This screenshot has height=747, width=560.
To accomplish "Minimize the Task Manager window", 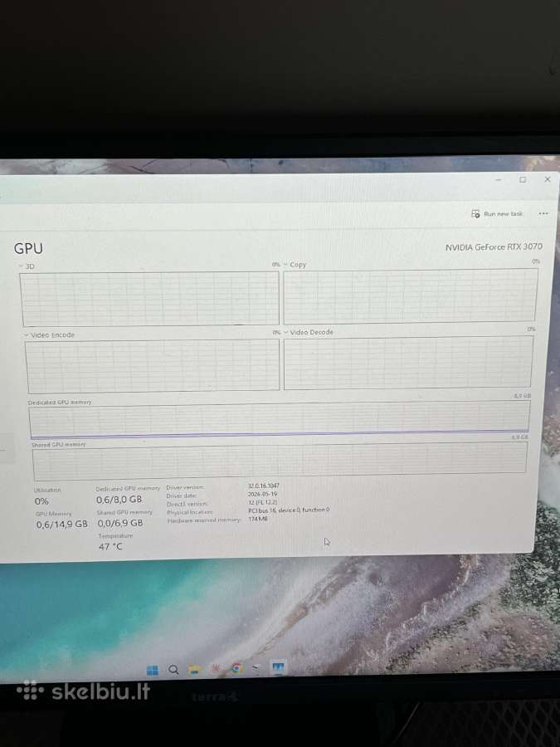I will [499, 179].
